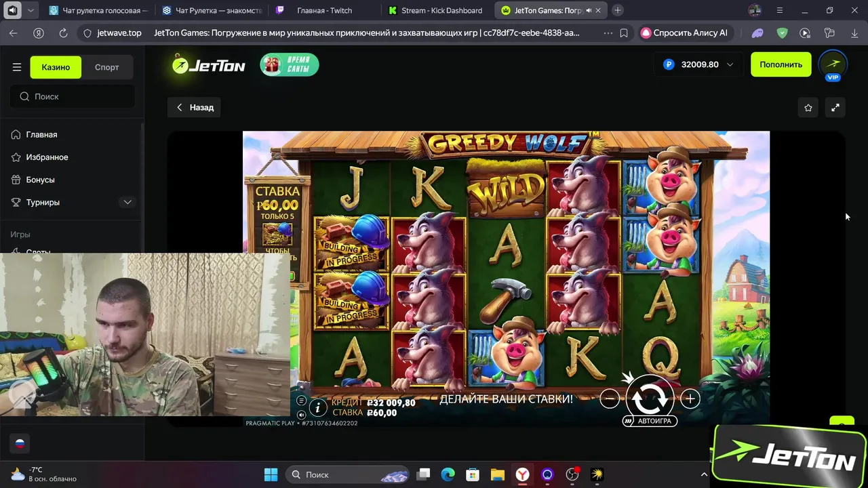
Task: Open a new browser tab
Action: (x=618, y=10)
